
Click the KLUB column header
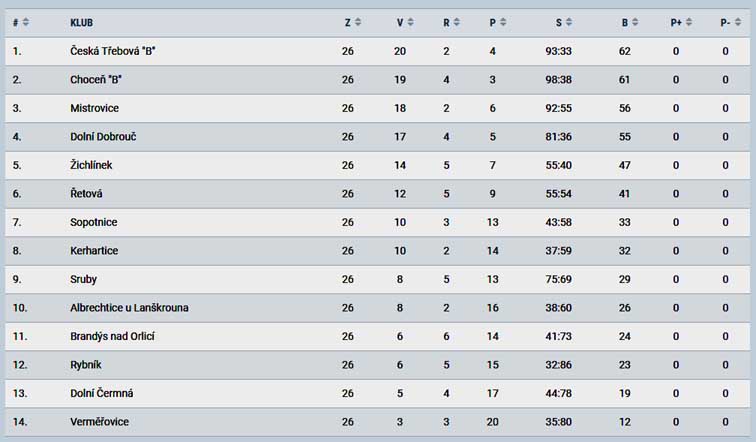[x=81, y=23]
